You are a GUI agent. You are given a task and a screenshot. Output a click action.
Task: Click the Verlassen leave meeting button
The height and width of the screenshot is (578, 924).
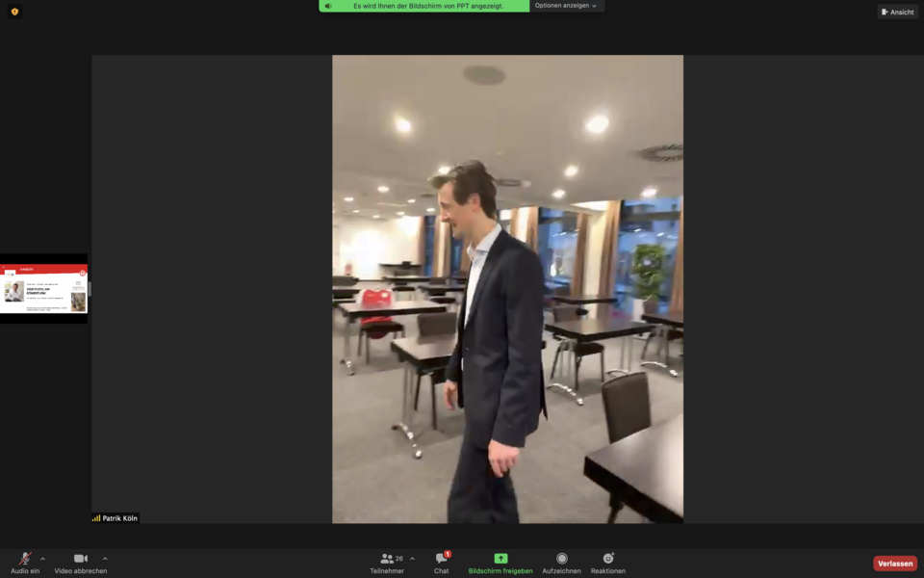894,564
